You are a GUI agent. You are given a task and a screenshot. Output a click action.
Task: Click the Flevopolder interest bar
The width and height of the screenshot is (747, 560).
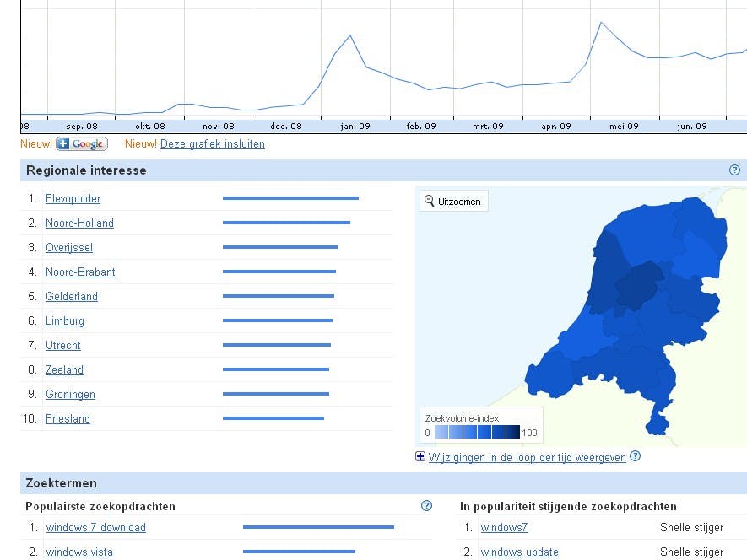[290, 198]
